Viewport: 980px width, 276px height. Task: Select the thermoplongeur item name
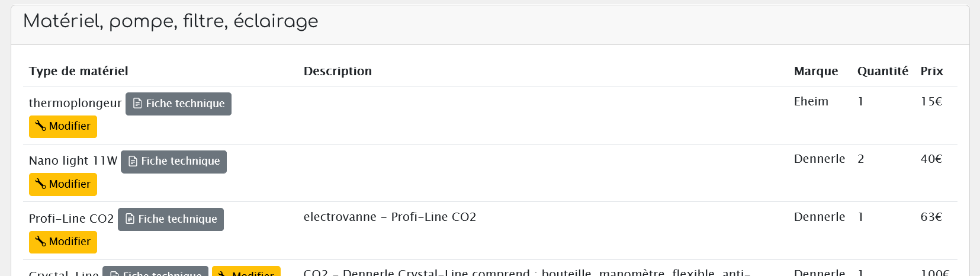coord(75,103)
